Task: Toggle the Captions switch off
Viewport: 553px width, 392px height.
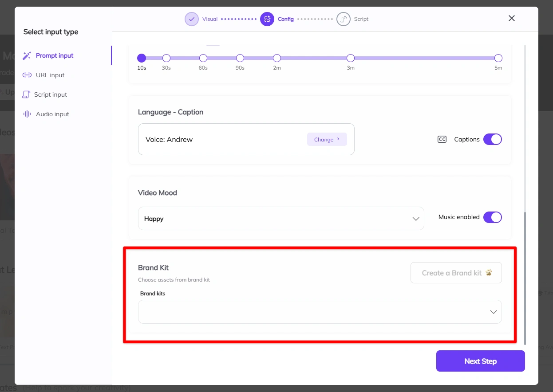Action: coord(493,139)
